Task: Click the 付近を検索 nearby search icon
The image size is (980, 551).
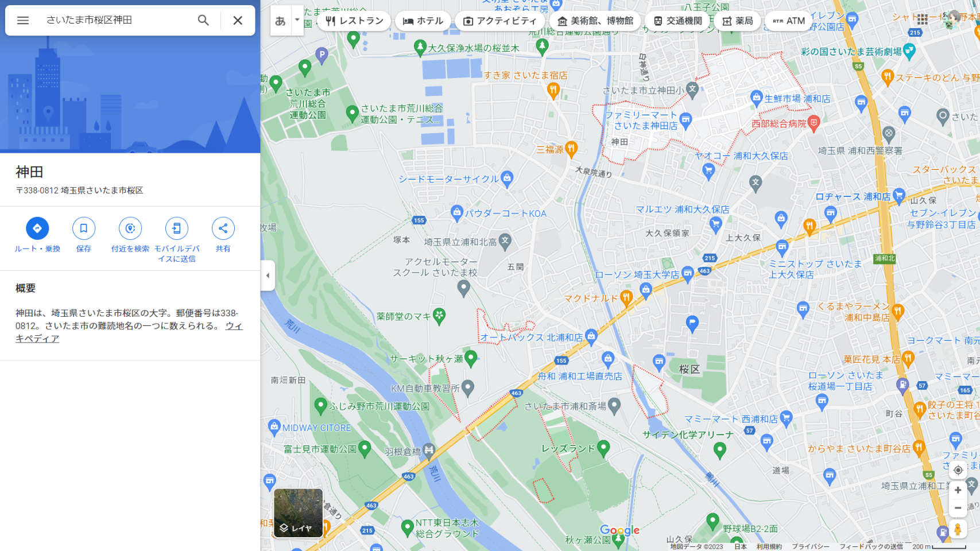Action: (130, 228)
